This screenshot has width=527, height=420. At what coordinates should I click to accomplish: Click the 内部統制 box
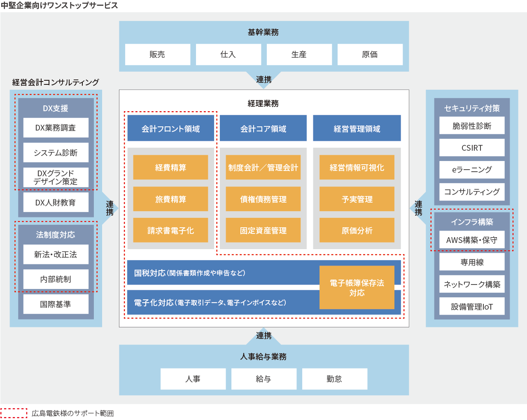point(56,279)
